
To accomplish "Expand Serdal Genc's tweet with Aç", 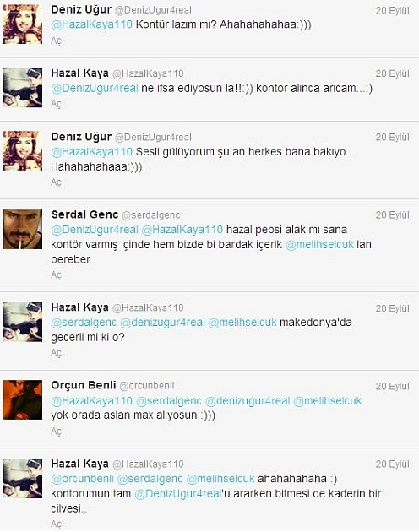I will pos(56,274).
